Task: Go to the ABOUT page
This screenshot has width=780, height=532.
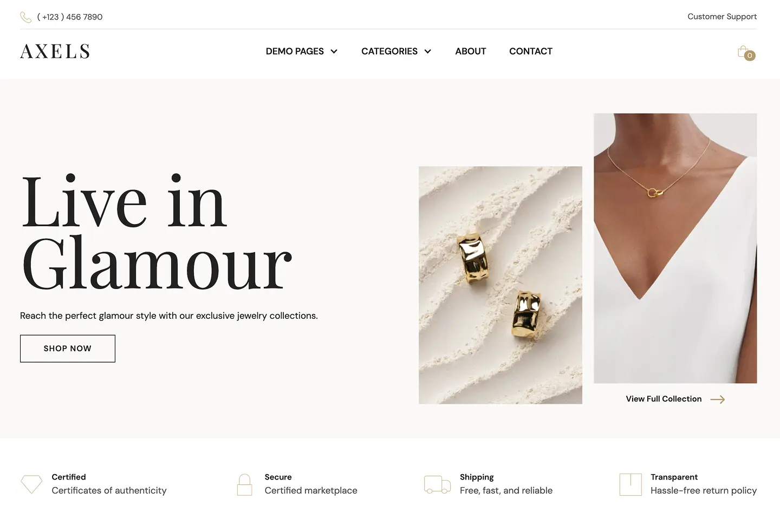Action: [x=471, y=51]
